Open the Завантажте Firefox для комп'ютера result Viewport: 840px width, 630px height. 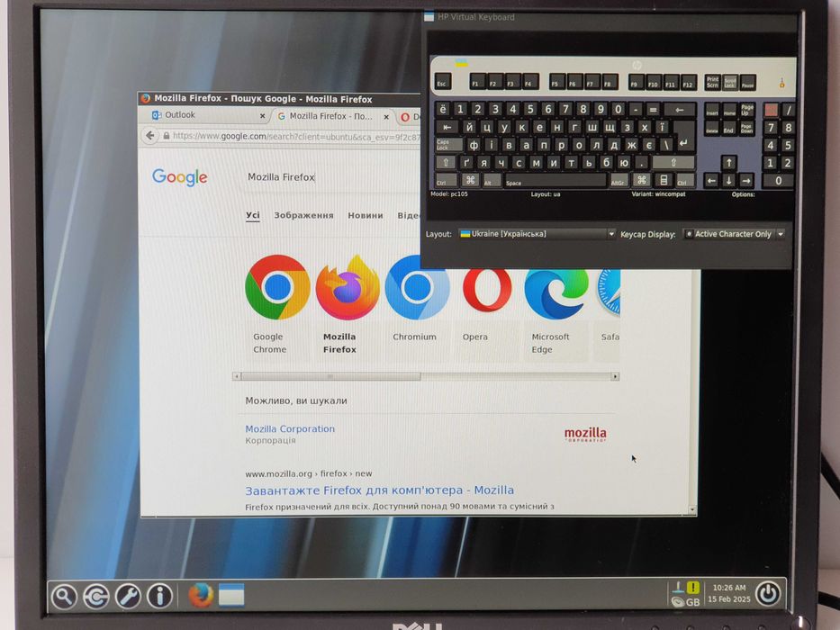[x=379, y=490]
